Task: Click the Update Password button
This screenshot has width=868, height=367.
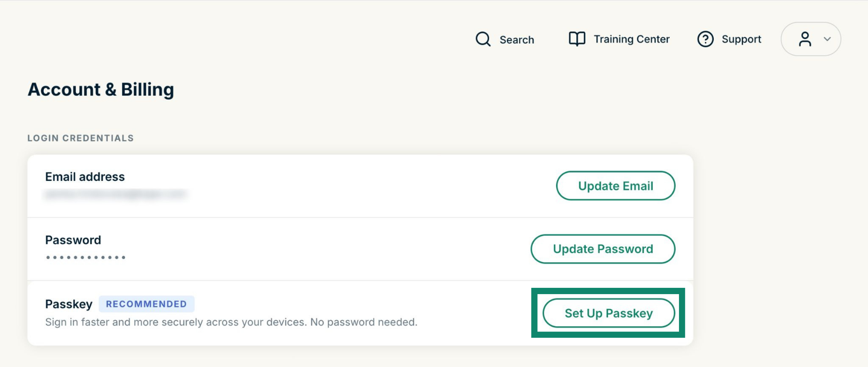Action: 603,249
